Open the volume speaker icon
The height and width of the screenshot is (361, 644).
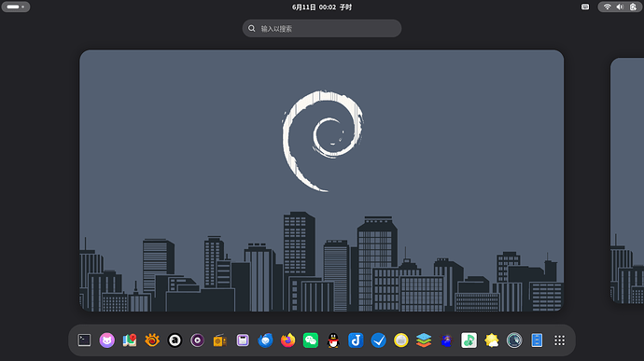[x=620, y=7]
